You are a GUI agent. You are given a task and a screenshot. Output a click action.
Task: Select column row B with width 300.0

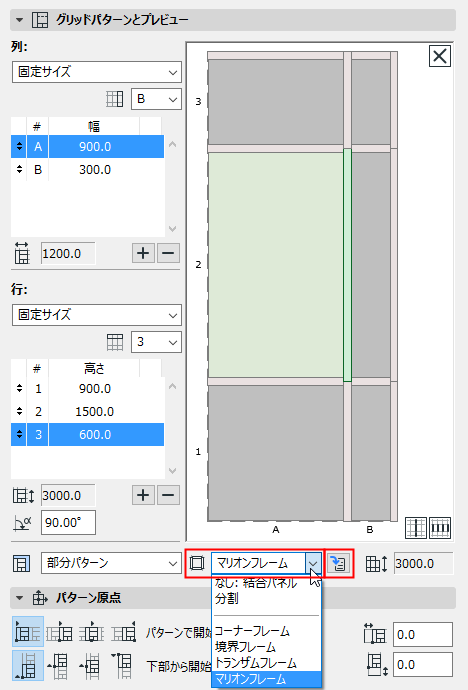88,169
